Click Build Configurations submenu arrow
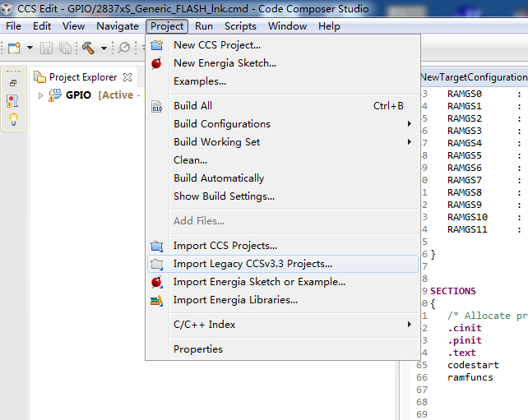This screenshot has height=420, width=528. point(410,124)
